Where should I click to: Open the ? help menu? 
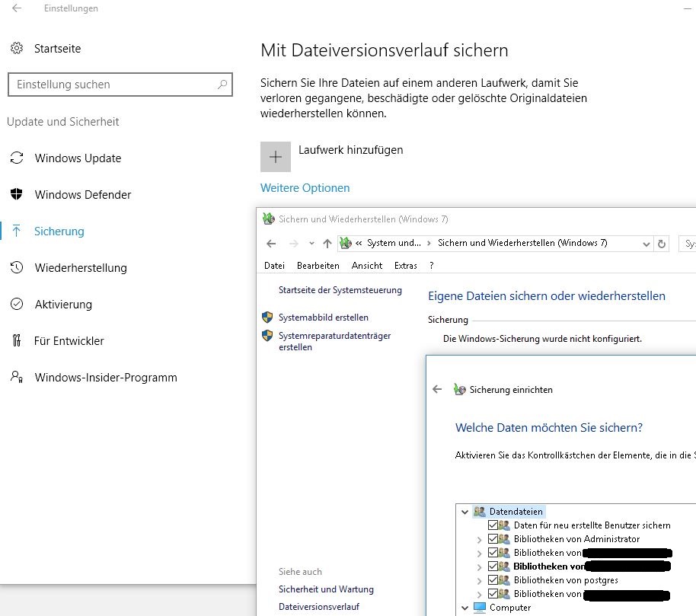(x=432, y=266)
